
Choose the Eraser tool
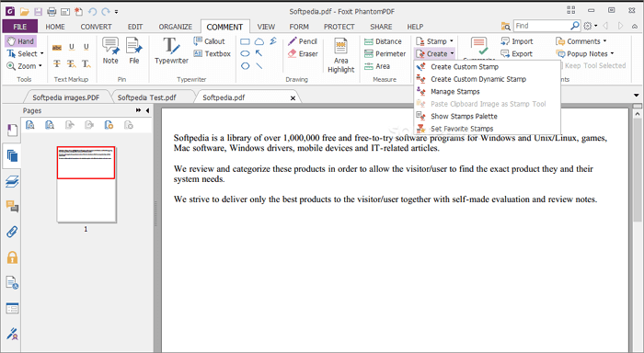303,53
